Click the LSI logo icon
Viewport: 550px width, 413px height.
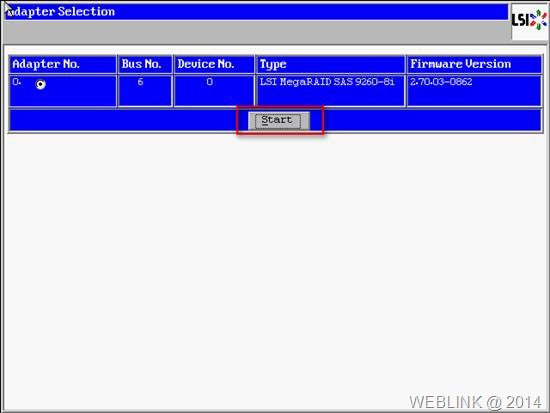[530, 22]
